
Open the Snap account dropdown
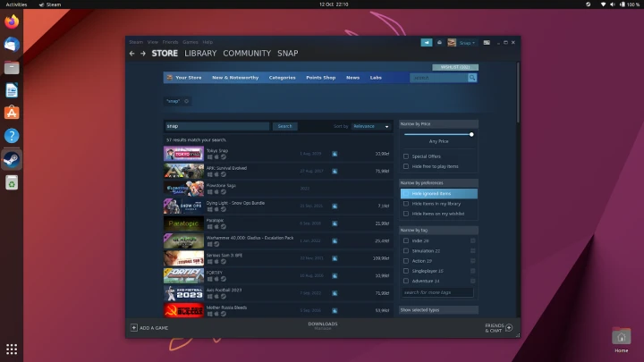coord(468,43)
